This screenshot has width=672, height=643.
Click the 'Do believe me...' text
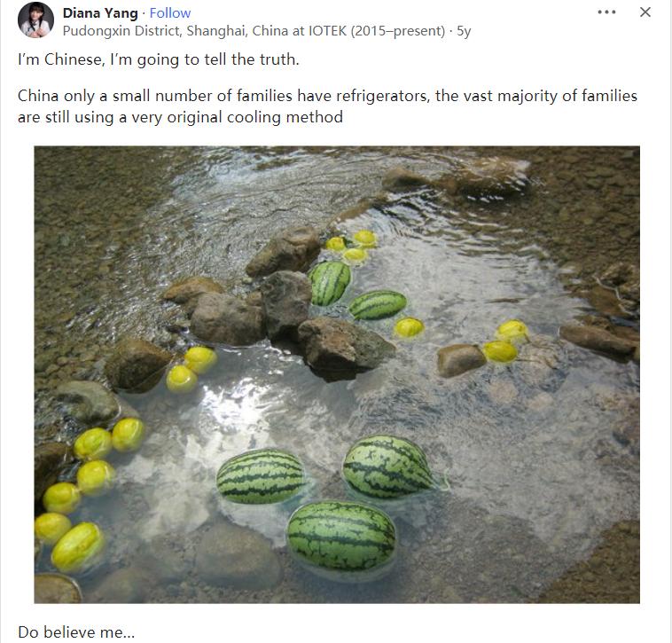point(76,632)
